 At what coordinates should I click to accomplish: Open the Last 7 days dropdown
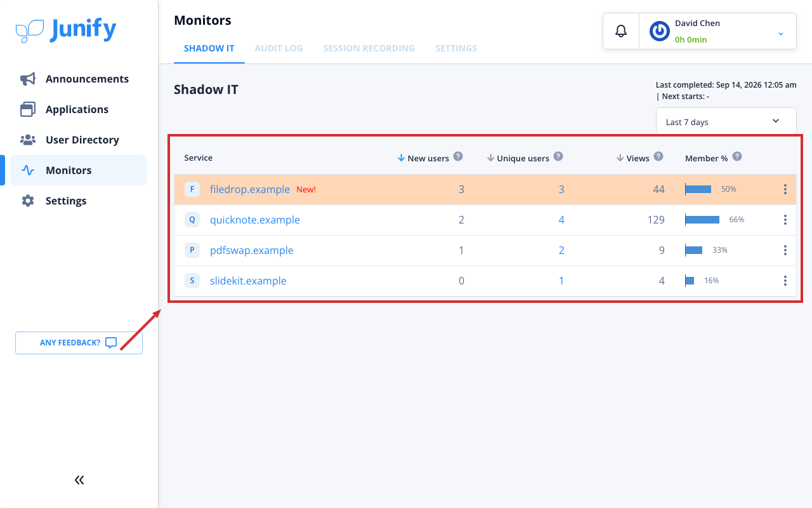pos(726,121)
